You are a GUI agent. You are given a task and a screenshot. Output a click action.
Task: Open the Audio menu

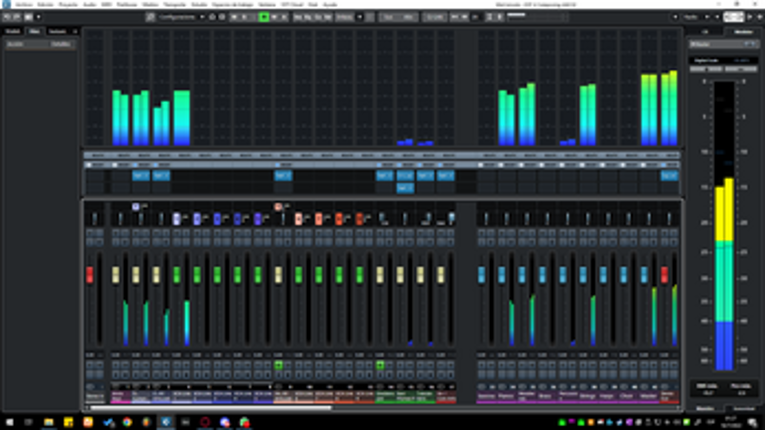point(89,4)
